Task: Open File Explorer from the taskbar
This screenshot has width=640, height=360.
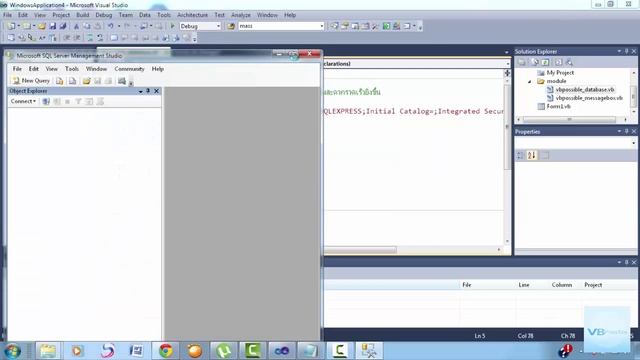Action: coord(48,351)
